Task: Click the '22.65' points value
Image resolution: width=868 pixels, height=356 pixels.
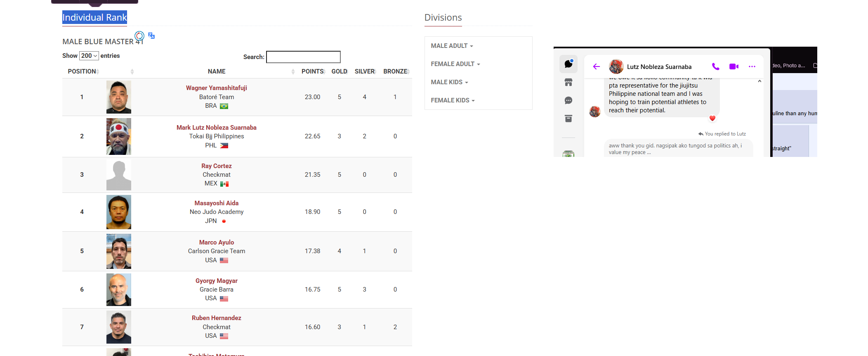Action: (312, 136)
